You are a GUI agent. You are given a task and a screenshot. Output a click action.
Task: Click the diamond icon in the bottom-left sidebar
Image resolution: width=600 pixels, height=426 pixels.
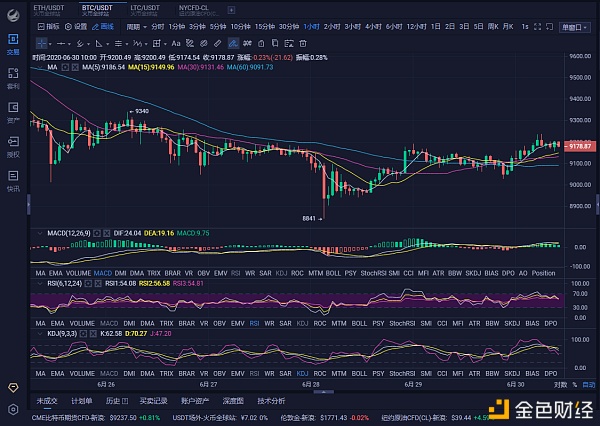13,386
